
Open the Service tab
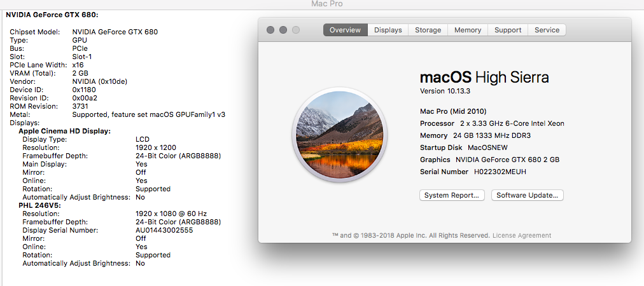tap(547, 30)
